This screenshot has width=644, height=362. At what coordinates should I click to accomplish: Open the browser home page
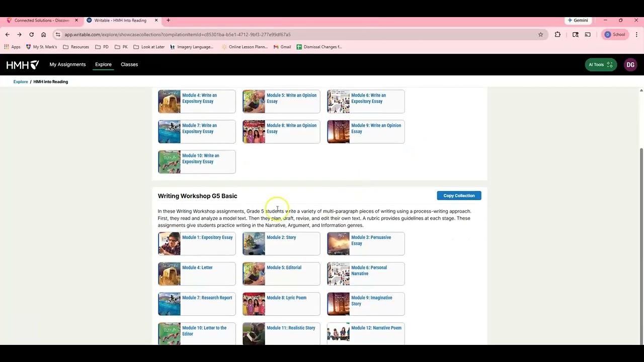coord(43,35)
